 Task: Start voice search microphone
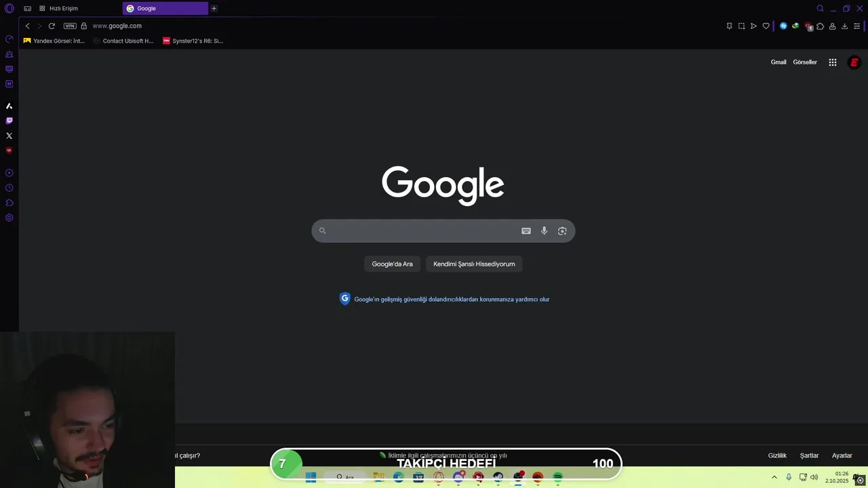[544, 231]
